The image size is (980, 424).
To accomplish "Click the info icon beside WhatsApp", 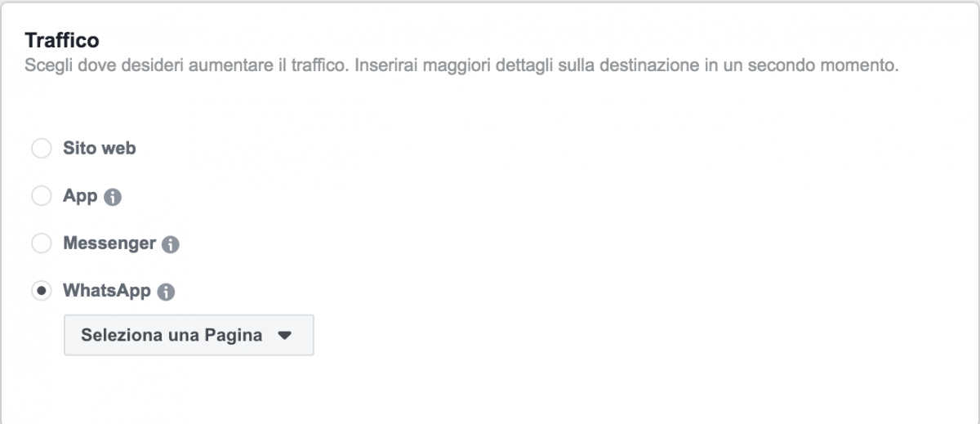I will (166, 292).
